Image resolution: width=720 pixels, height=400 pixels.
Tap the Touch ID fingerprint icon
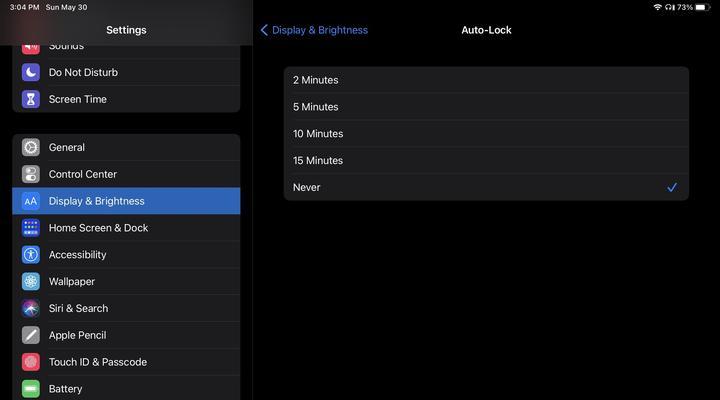tap(31, 362)
